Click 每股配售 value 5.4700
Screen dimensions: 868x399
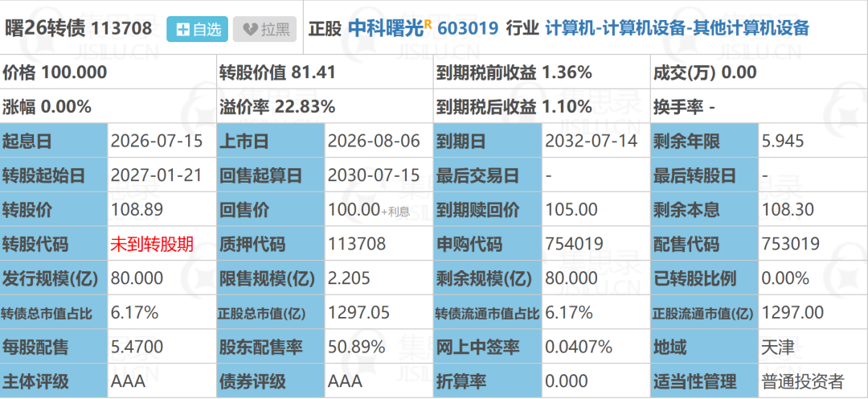click(x=137, y=347)
